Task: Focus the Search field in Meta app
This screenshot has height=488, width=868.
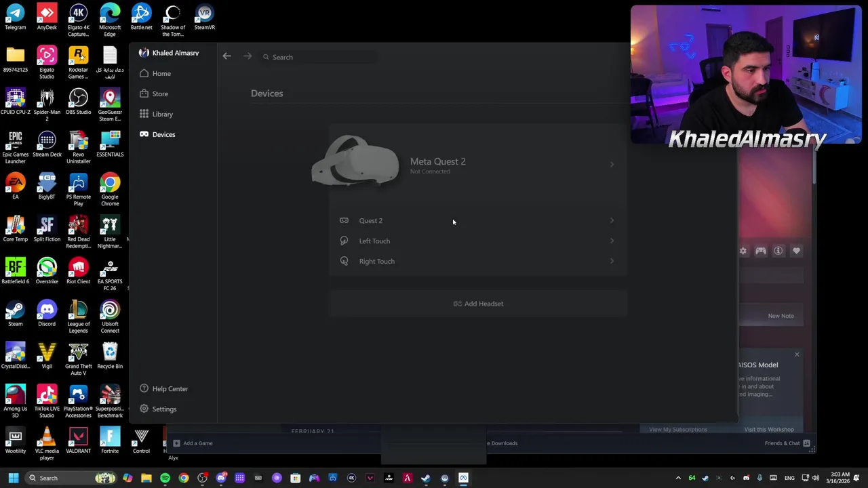Action: tap(319, 57)
